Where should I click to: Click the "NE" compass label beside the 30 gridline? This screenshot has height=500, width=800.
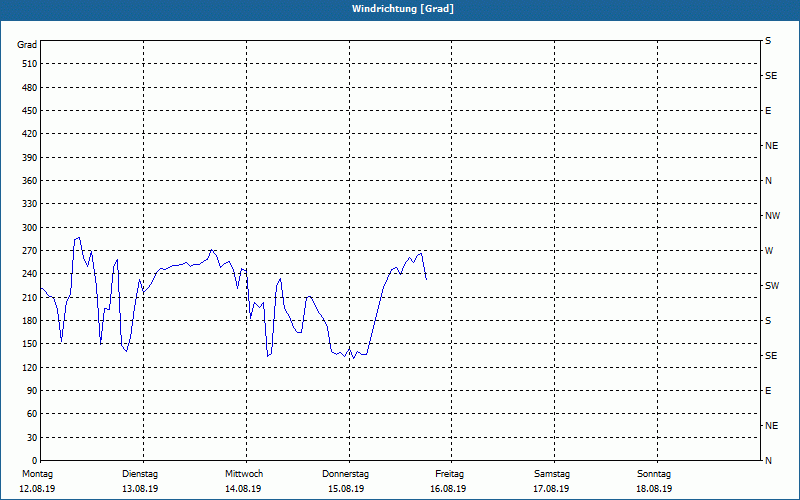click(771, 426)
